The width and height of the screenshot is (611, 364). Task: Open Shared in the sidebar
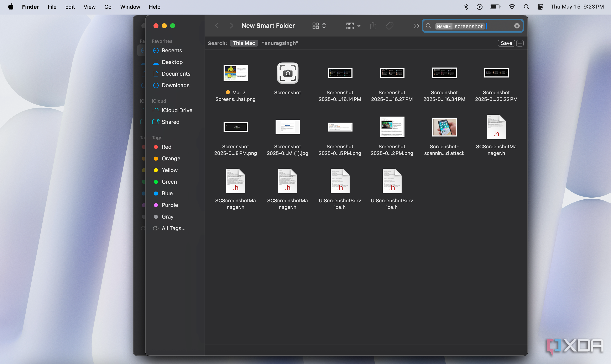(170, 122)
